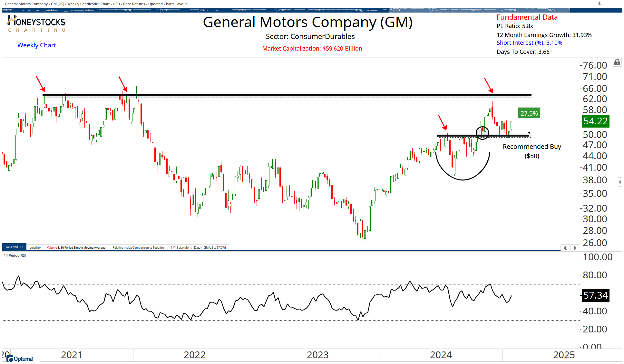
Task: Click 'Days To Cover: 3.66' text
Action: pyautogui.click(x=523, y=52)
